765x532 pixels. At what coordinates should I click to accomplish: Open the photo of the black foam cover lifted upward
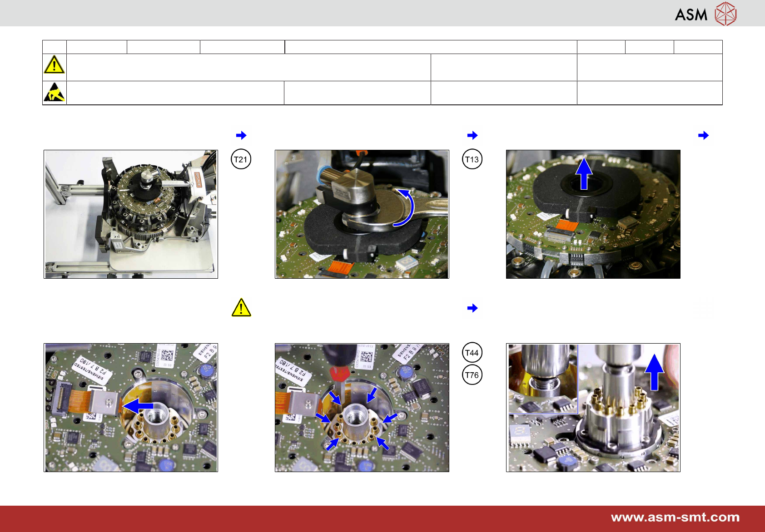pyautogui.click(x=593, y=214)
